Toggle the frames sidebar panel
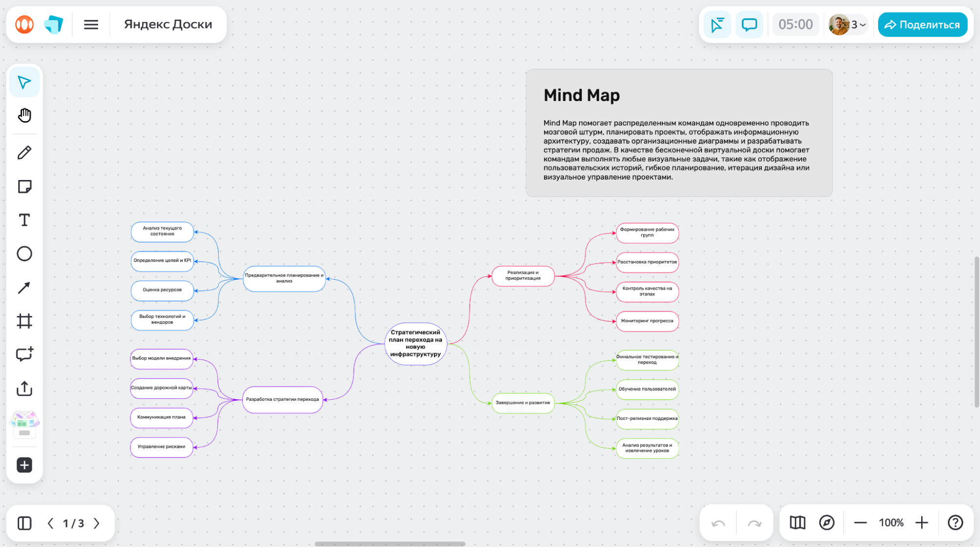980x547 pixels. pos(25,523)
